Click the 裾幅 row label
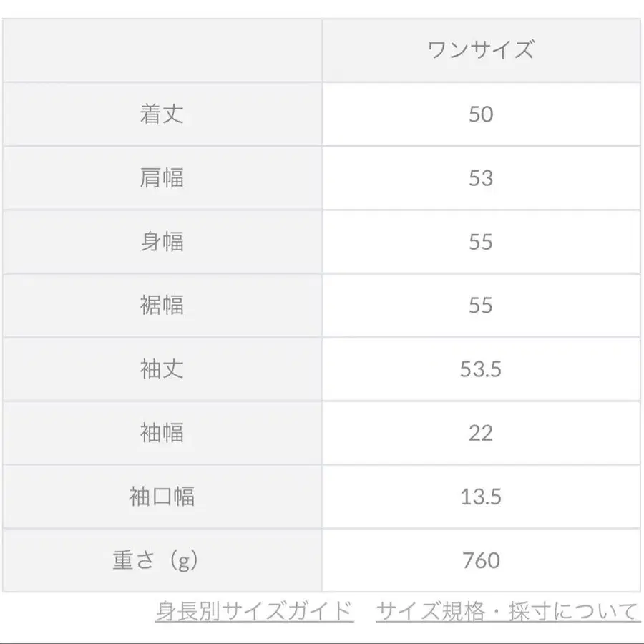Screen dimensions: 644x644 point(163,305)
